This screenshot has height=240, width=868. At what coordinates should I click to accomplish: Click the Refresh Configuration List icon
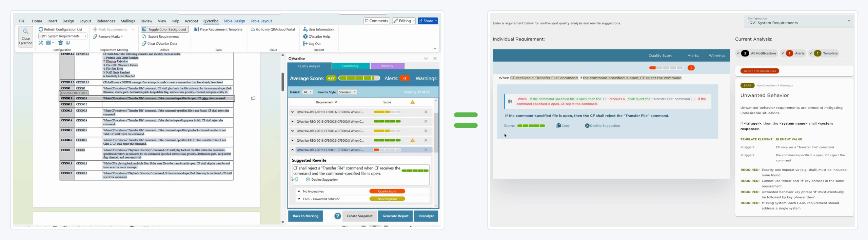(x=41, y=29)
